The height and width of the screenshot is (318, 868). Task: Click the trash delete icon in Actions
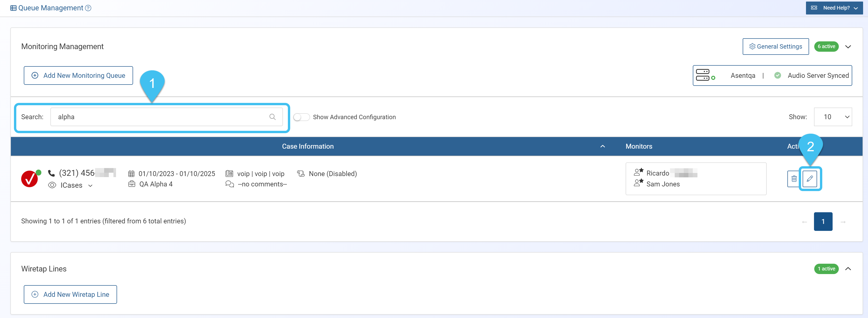point(794,179)
